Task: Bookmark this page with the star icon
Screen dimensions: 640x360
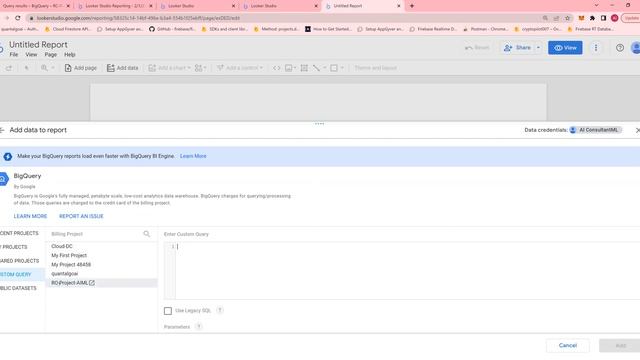Action: click(x=567, y=18)
